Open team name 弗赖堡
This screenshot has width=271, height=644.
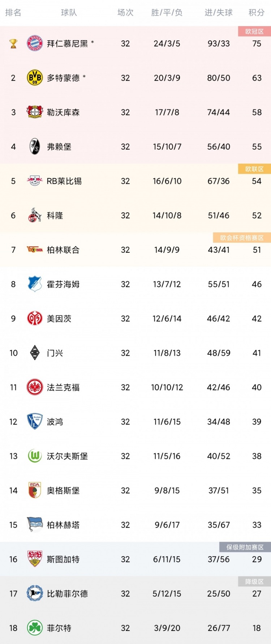coord(59,147)
